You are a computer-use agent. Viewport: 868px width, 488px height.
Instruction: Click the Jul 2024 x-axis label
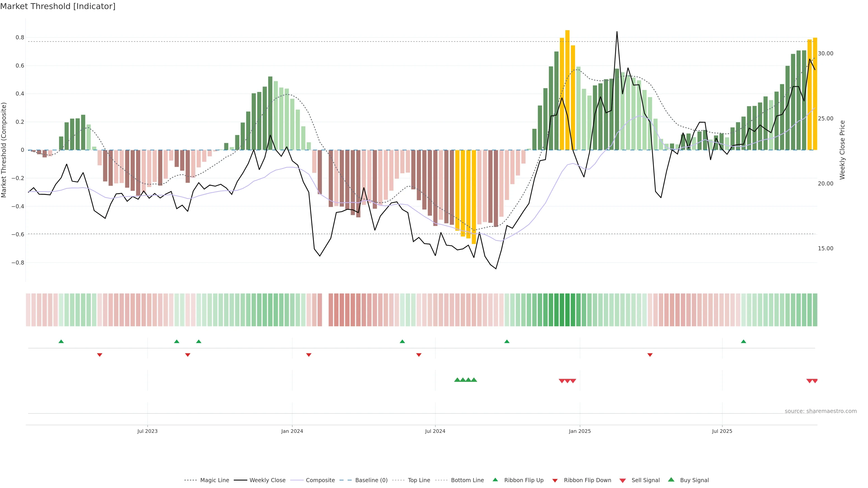435,431
